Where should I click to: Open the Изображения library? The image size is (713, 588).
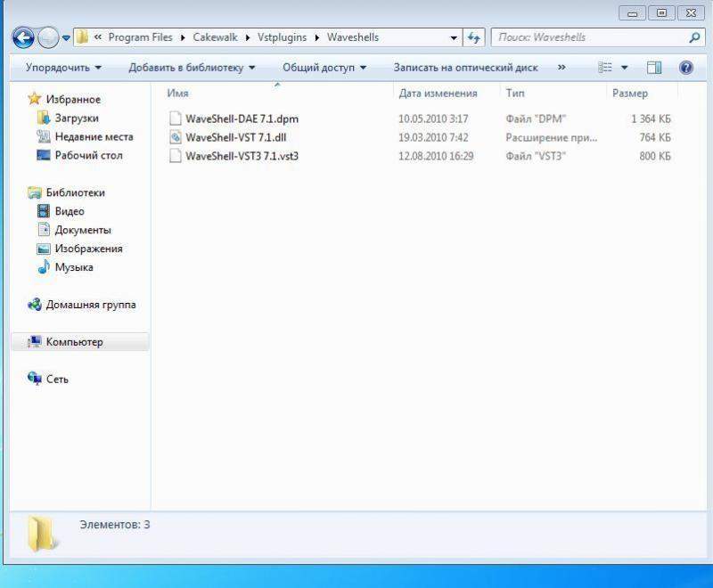[x=88, y=249]
